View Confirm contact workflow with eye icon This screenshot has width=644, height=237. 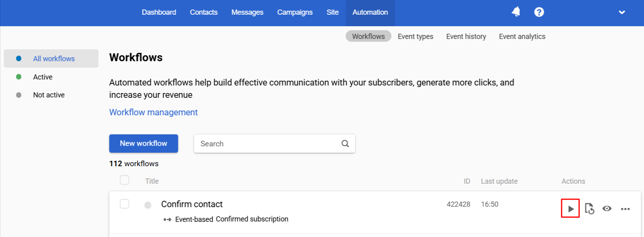pyautogui.click(x=607, y=208)
